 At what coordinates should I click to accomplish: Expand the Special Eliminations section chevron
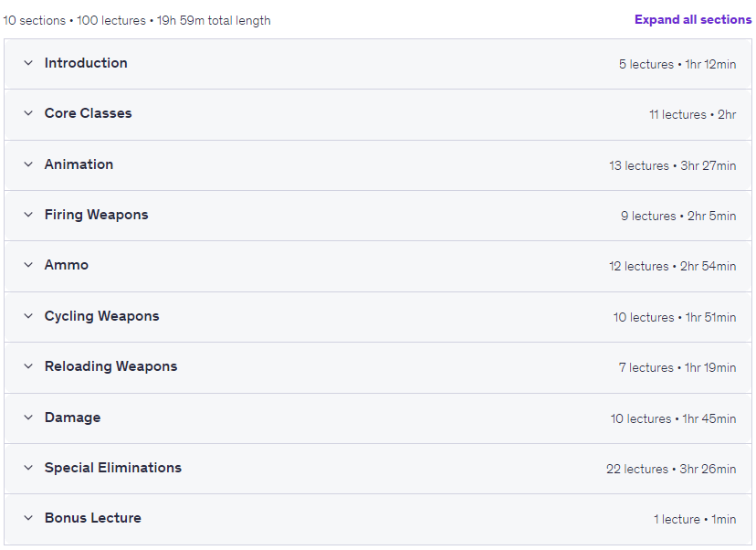[x=28, y=468]
